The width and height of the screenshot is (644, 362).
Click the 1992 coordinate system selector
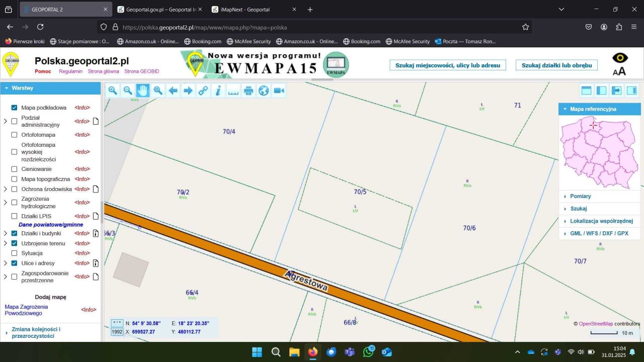click(117, 332)
